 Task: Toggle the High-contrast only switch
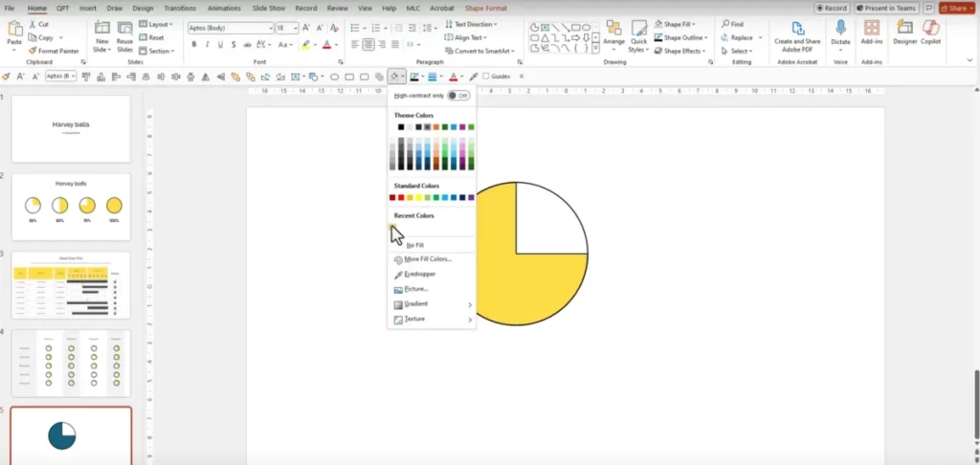click(x=459, y=96)
